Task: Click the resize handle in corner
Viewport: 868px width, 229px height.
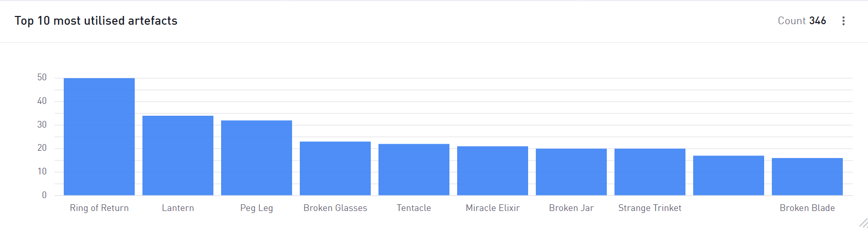Action: click(863, 223)
